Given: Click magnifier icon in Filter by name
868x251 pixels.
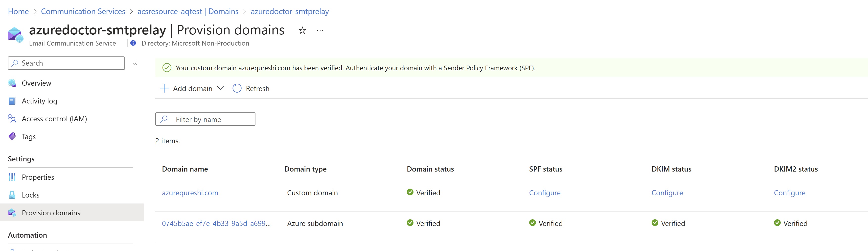Looking at the screenshot, I should point(164,119).
